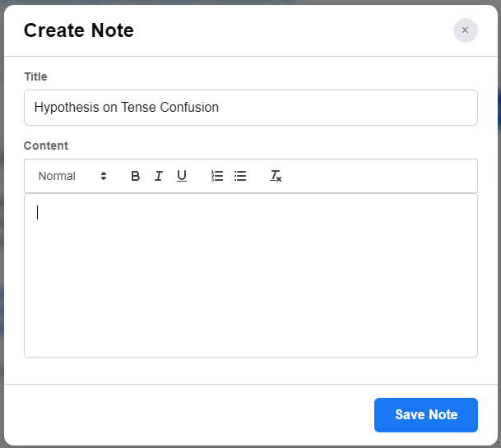The height and width of the screenshot is (448, 501).
Task: Click the empty toolbar space right of Tx
Action: (x=378, y=176)
